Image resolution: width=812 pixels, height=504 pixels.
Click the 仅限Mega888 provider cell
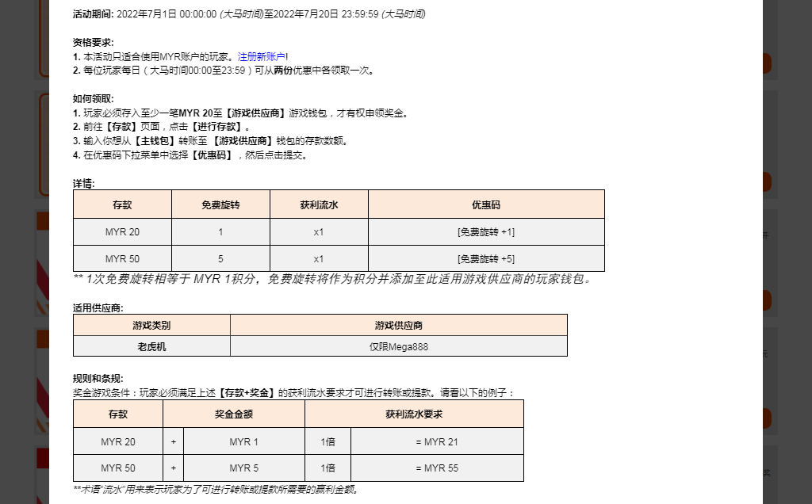click(x=398, y=346)
